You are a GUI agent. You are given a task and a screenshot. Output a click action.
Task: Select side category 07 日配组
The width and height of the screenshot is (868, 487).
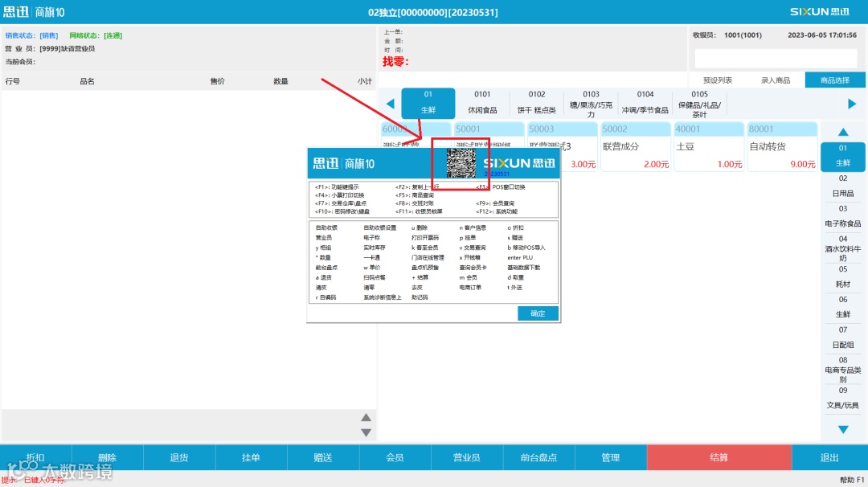coord(842,337)
